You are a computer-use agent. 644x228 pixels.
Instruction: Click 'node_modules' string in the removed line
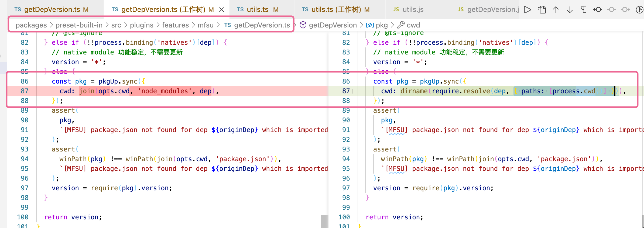(165, 91)
